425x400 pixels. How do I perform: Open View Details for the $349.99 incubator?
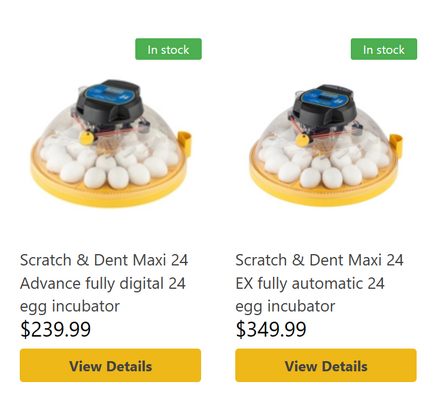click(326, 365)
